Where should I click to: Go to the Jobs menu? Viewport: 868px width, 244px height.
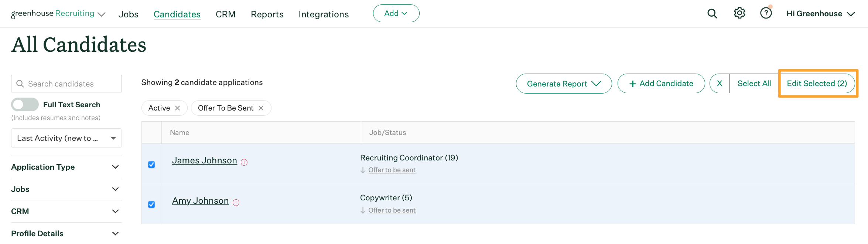tap(128, 14)
